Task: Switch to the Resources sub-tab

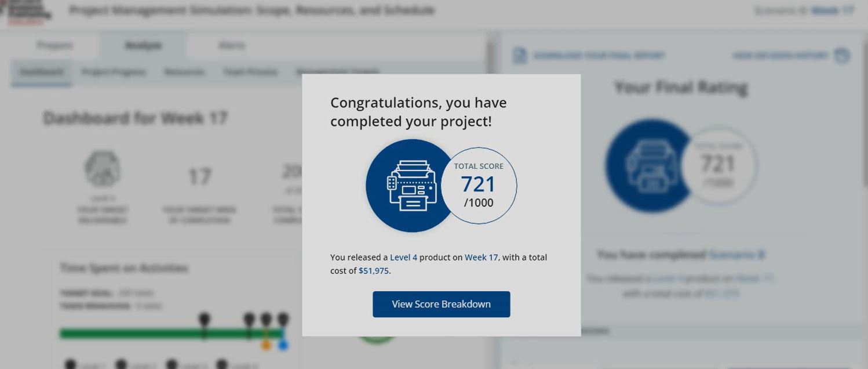Action: click(184, 72)
